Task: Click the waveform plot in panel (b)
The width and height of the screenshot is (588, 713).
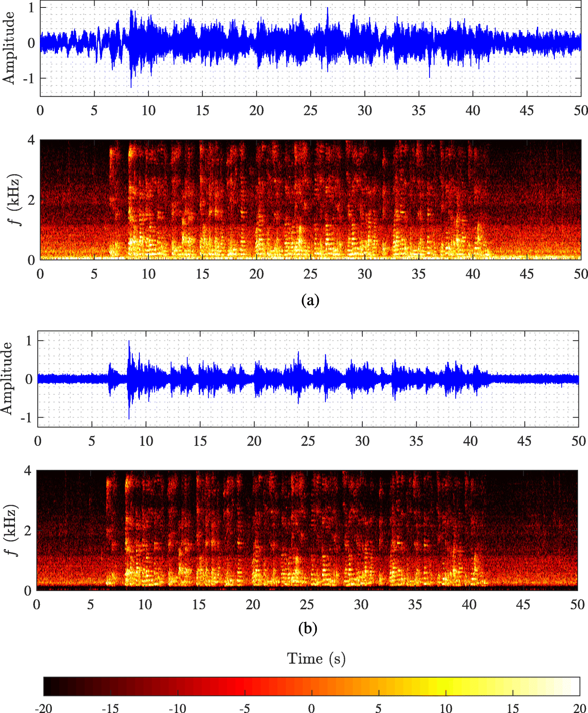Action: pos(308,379)
